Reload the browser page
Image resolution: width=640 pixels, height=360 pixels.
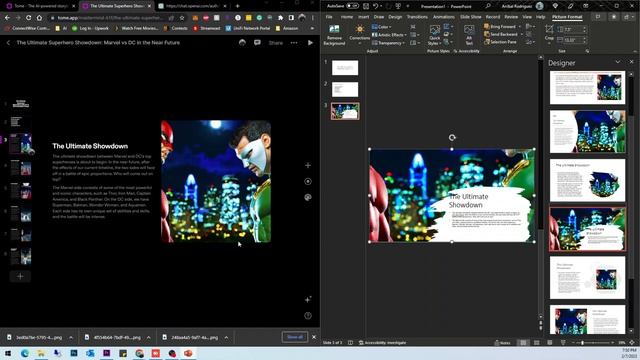pyautogui.click(x=28, y=18)
